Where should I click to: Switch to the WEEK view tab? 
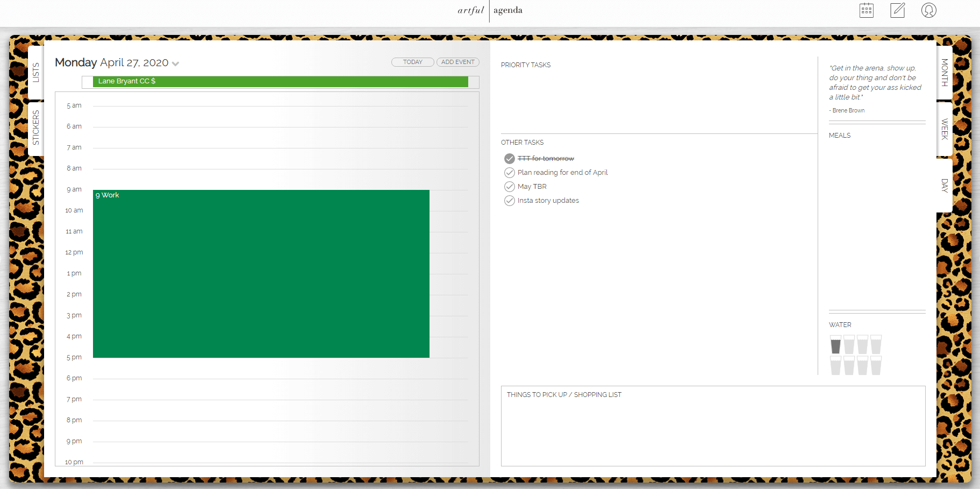(x=945, y=129)
